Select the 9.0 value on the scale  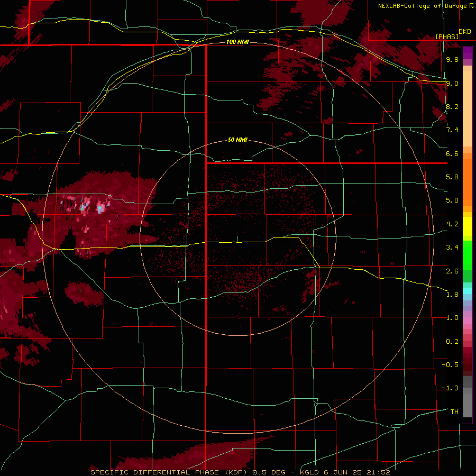click(452, 83)
